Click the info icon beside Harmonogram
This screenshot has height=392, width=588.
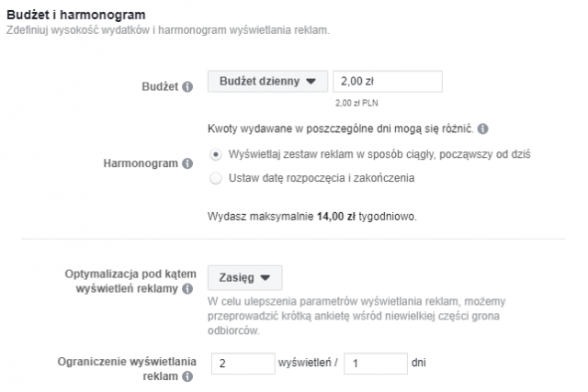point(188,164)
